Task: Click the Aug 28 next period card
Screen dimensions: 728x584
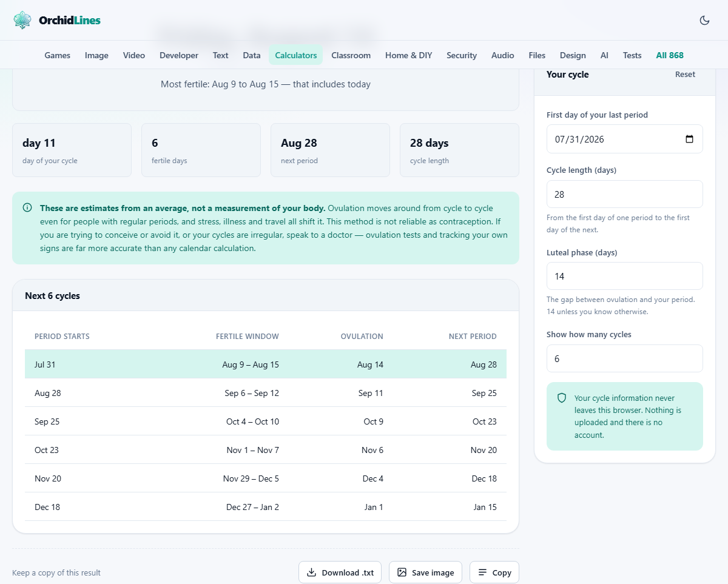Action: pos(330,150)
